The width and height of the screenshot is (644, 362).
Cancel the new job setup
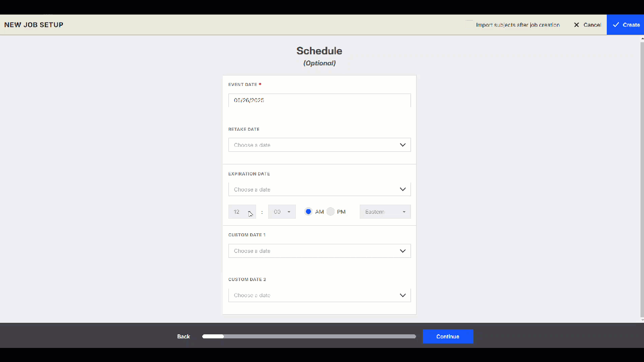click(587, 25)
